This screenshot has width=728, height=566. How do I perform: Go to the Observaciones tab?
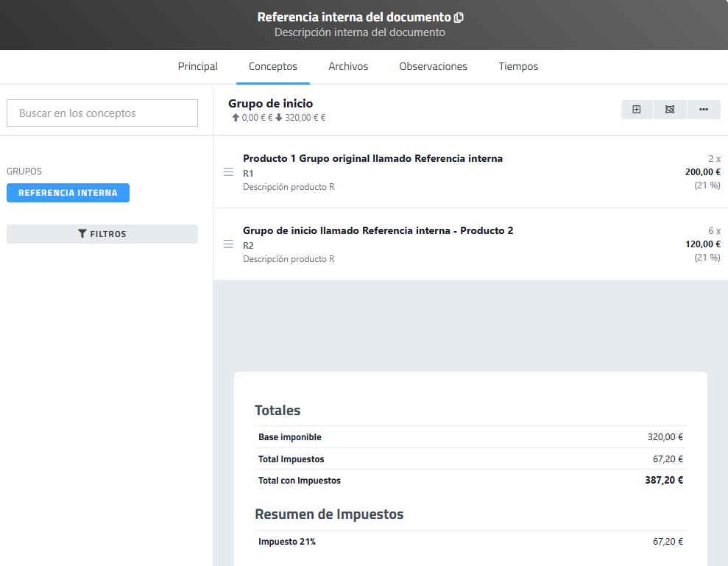tap(433, 66)
